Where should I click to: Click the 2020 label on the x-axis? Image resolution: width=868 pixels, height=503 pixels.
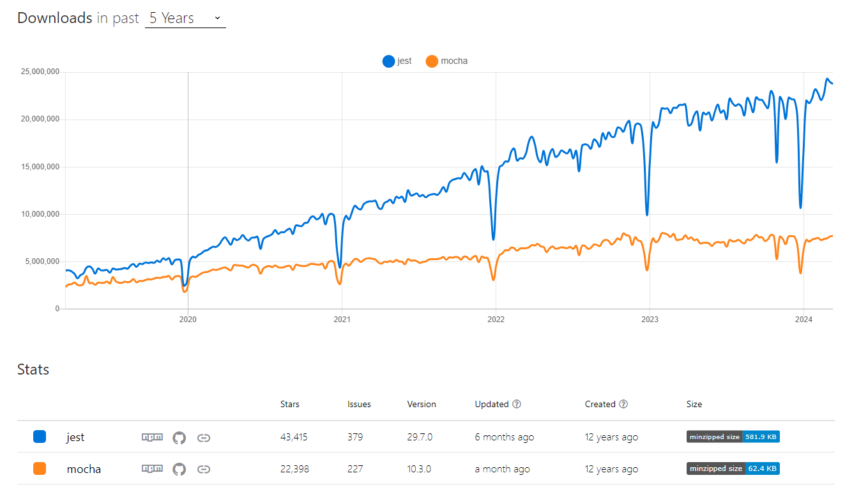click(x=188, y=319)
